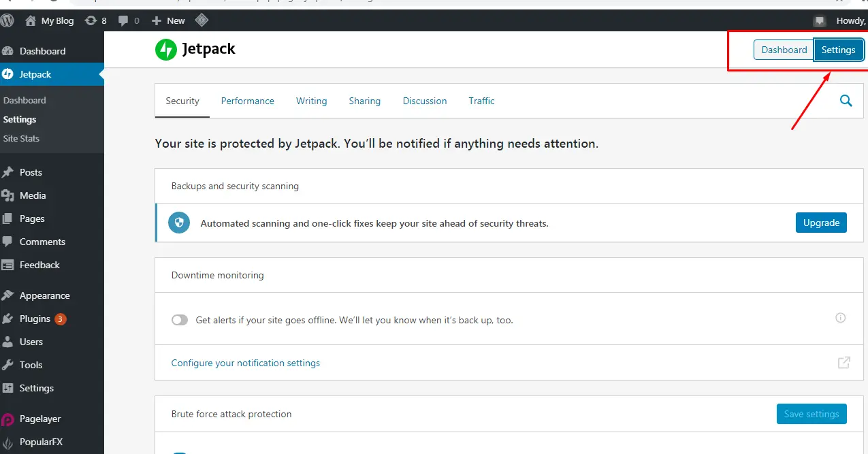This screenshot has width=868, height=454.
Task: Click the Brute force attack protection heading
Action: pyautogui.click(x=231, y=414)
